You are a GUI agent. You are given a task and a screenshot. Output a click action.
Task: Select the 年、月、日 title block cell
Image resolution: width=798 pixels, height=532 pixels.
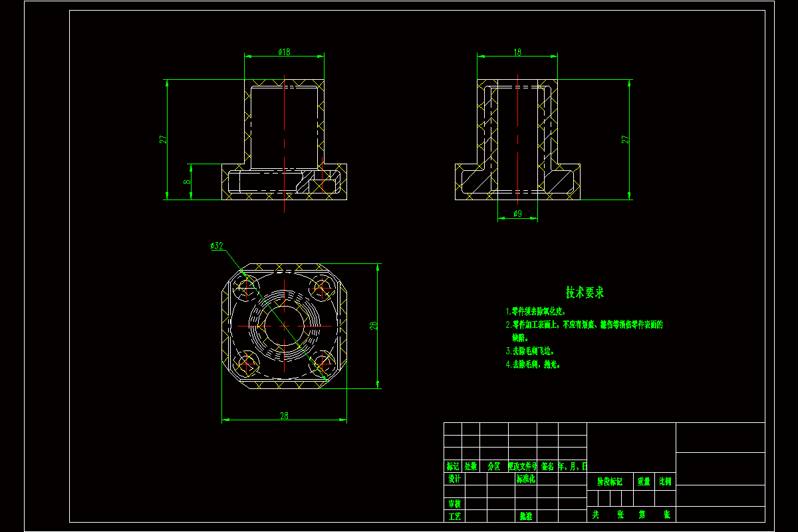573,467
